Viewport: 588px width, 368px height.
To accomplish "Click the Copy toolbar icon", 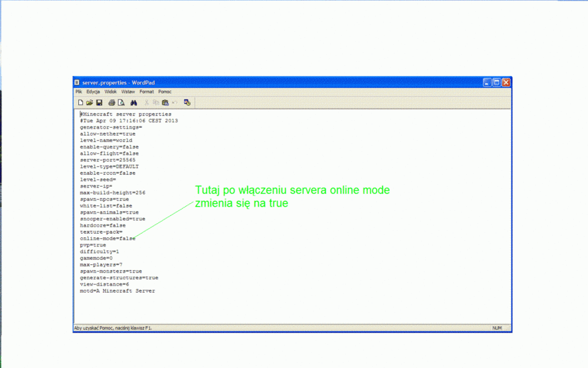I will pos(156,102).
